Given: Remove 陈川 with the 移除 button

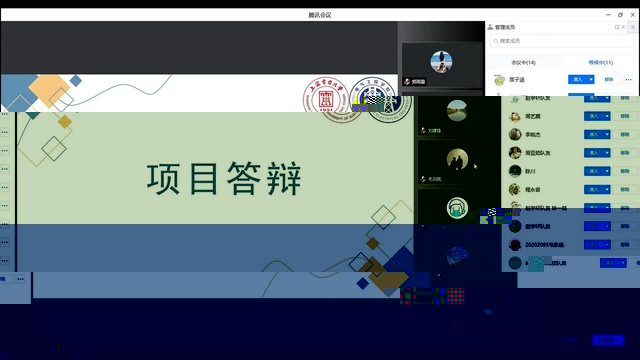Looking at the screenshot, I should [625, 171].
